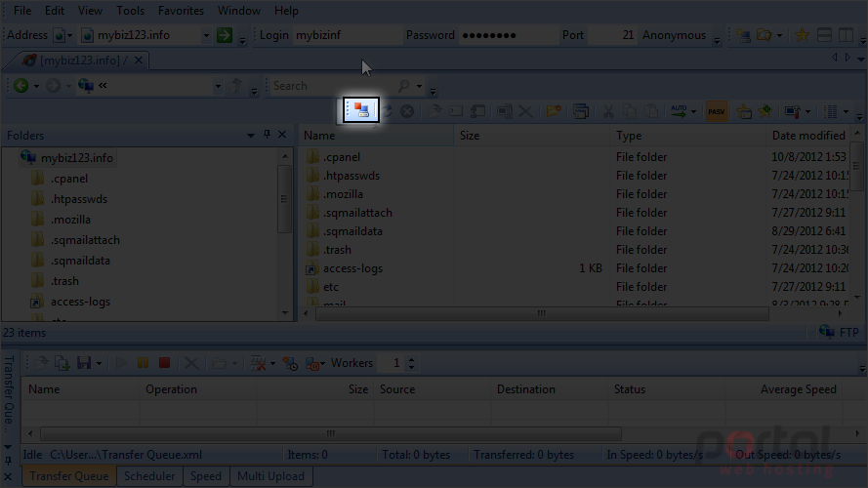The width and height of the screenshot is (868, 488).
Task: Click the open folder icon in top toolbar
Action: (765, 35)
